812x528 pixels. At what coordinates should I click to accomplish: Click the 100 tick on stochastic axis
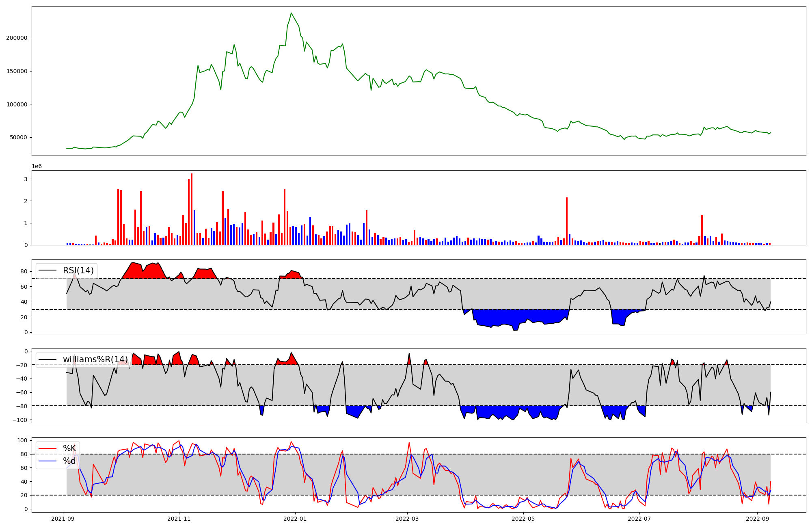pyautogui.click(x=23, y=440)
